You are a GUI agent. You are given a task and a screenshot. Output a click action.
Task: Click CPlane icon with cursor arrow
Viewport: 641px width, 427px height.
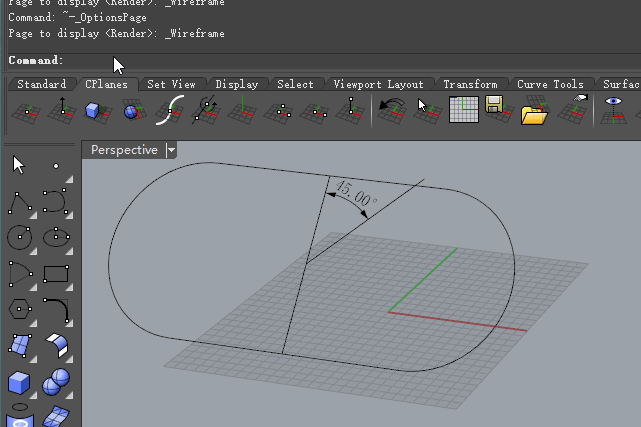click(428, 110)
